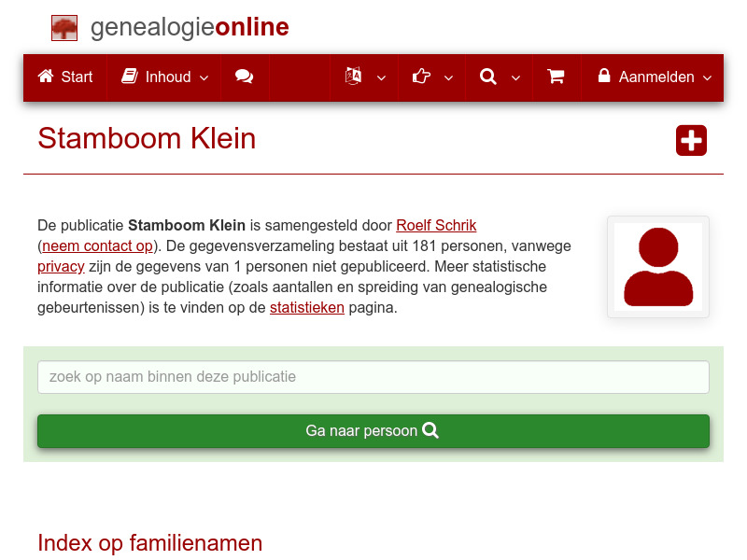Expand the Aanmelden dropdown
Viewport: 747px width, 560px height.
708,77
